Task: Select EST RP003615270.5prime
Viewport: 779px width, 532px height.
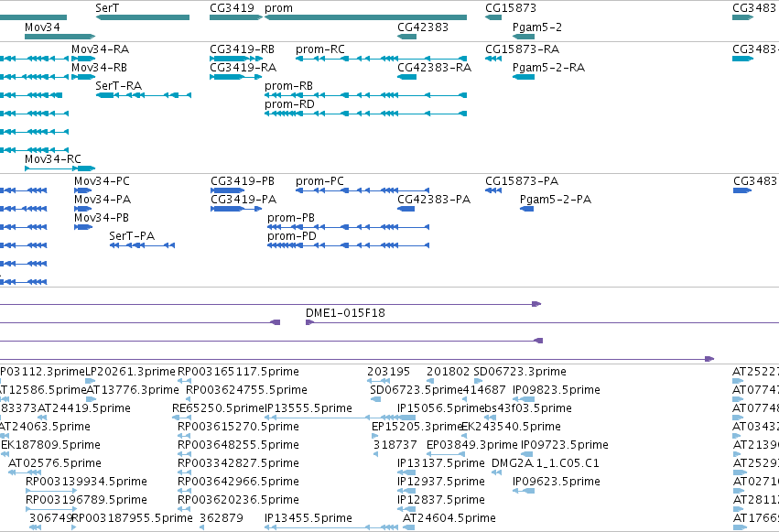Action: [184, 436]
